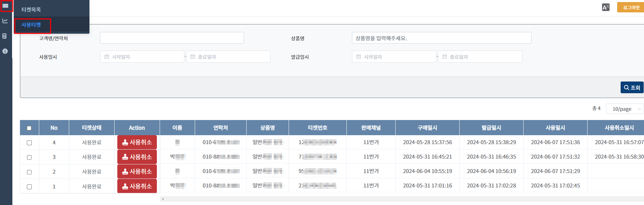Open 사용일시 start date picker
Viewport: 644px width, 205px height.
[142, 57]
